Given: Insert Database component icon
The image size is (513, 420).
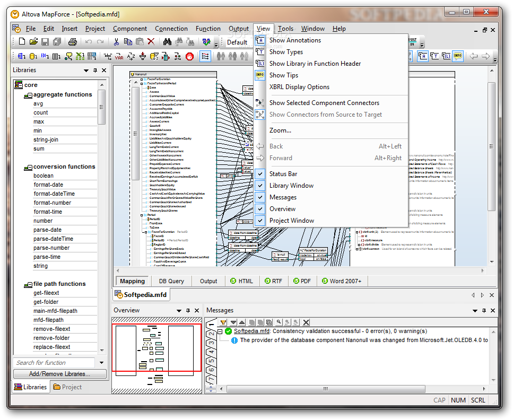Looking at the screenshot, I should 33,56.
